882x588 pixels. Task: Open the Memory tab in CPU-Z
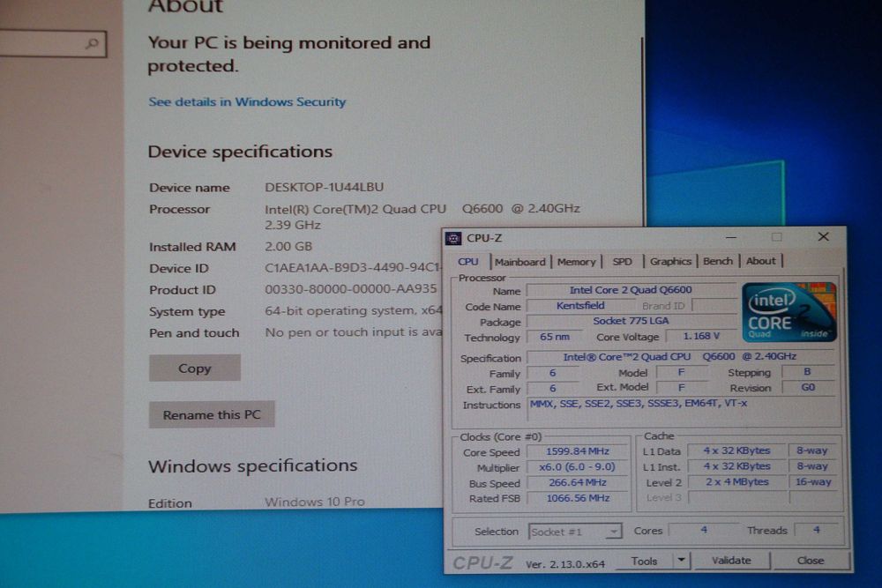[576, 262]
